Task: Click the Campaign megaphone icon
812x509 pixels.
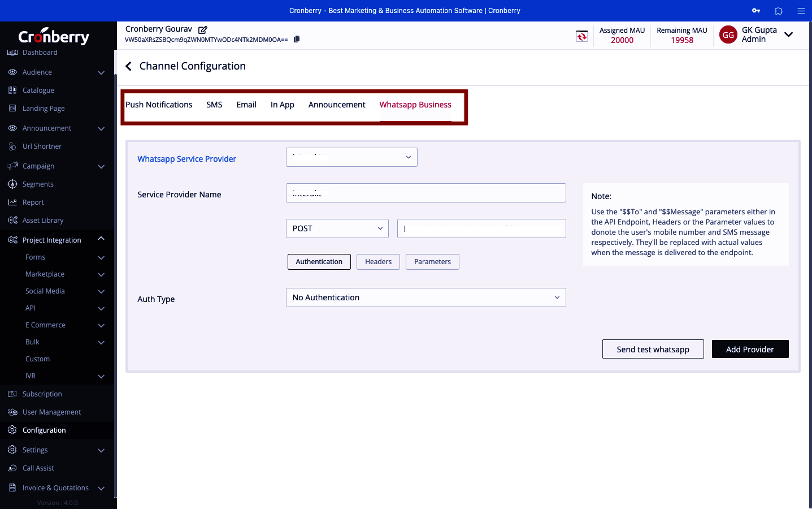Action: click(x=12, y=166)
